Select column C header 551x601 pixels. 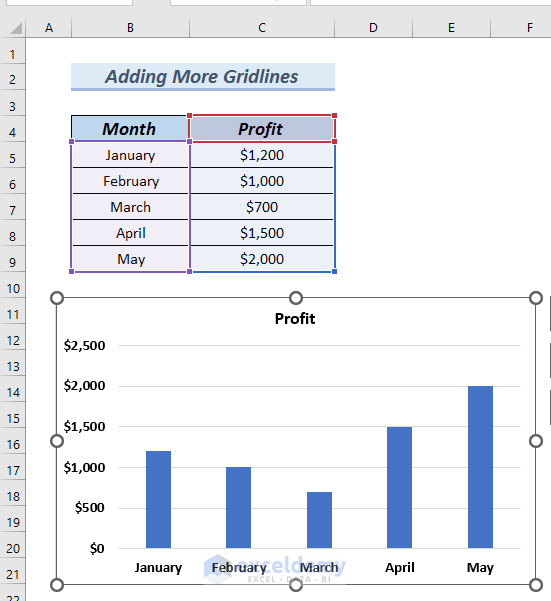pyautogui.click(x=262, y=28)
